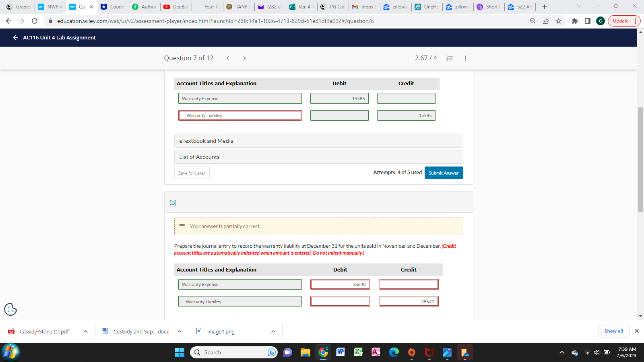Click the part (b) debit field showing 38640
Screen dimensions: 644x362
pos(340,284)
